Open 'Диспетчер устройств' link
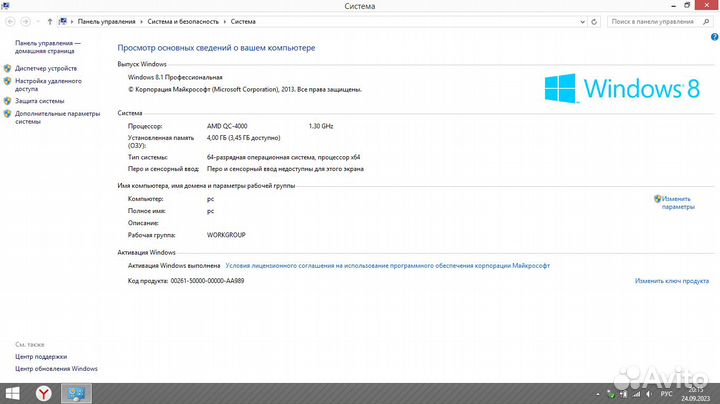This screenshot has width=720, height=404. click(x=46, y=68)
